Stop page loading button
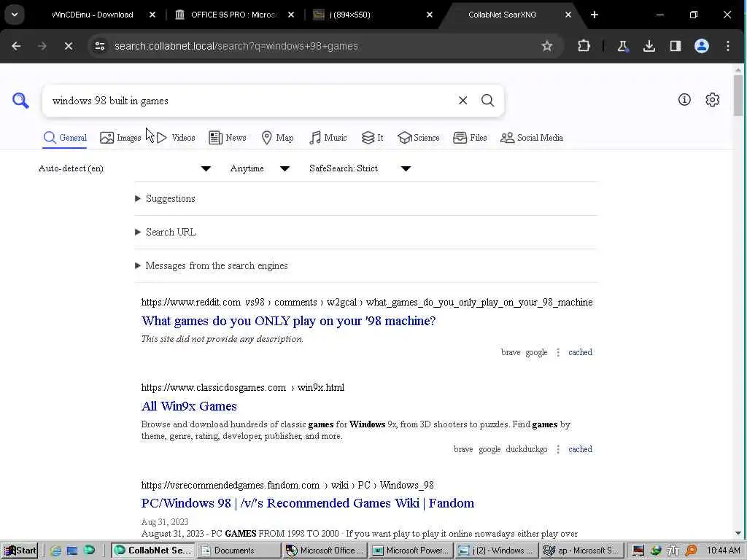Image resolution: width=747 pixels, height=560 pixels. [x=68, y=46]
